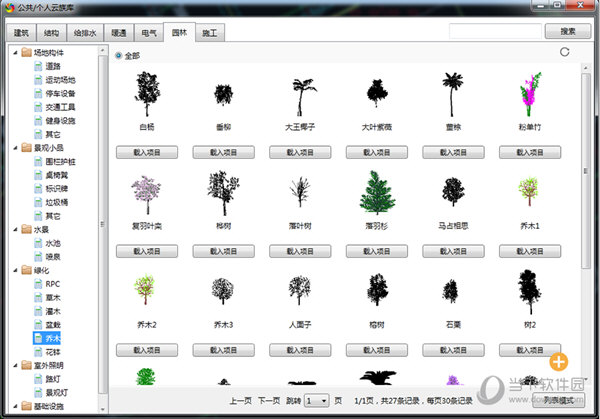Open the 运动场地 category
The image size is (600, 419).
coord(55,80)
